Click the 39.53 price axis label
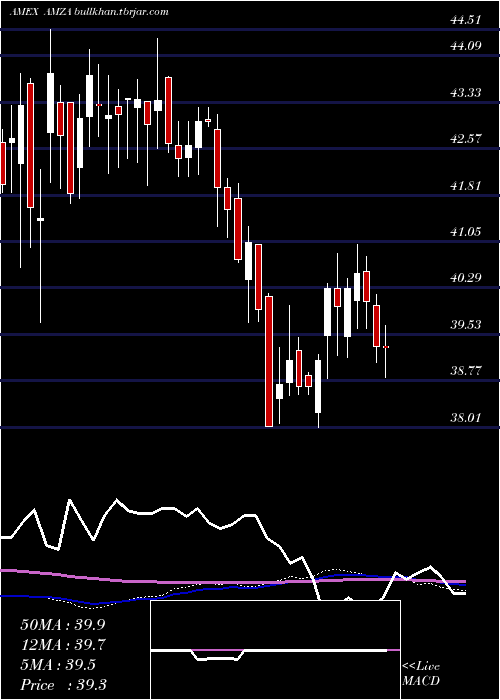The image size is (500, 700). click(466, 324)
